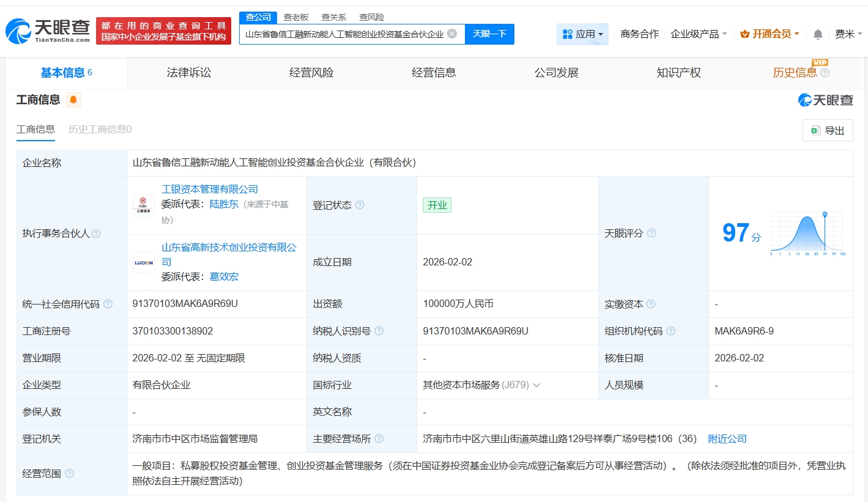868x502 pixels.
Task: Open the notifications bell
Action: coord(818,34)
